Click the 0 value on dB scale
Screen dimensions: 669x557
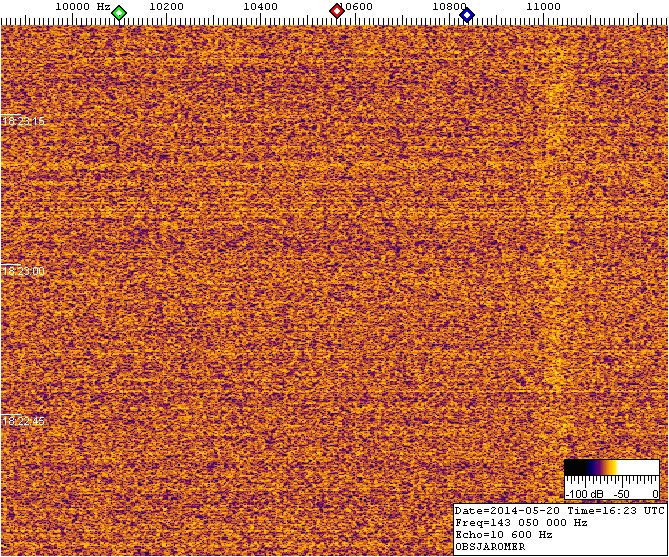tap(654, 494)
